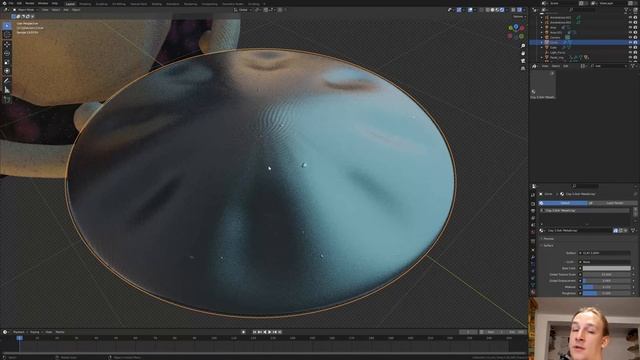This screenshot has height=360, width=640.
Task: Click the viewport zoom gizmo icon
Action: pos(523,46)
